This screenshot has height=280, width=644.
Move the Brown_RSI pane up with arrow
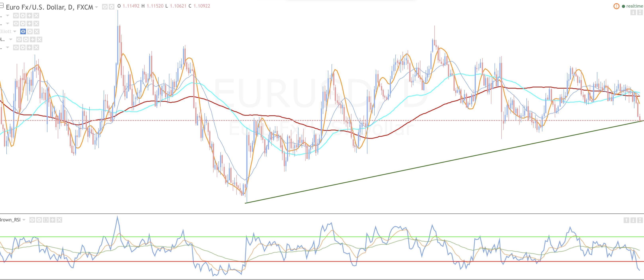pyautogui.click(x=626, y=220)
